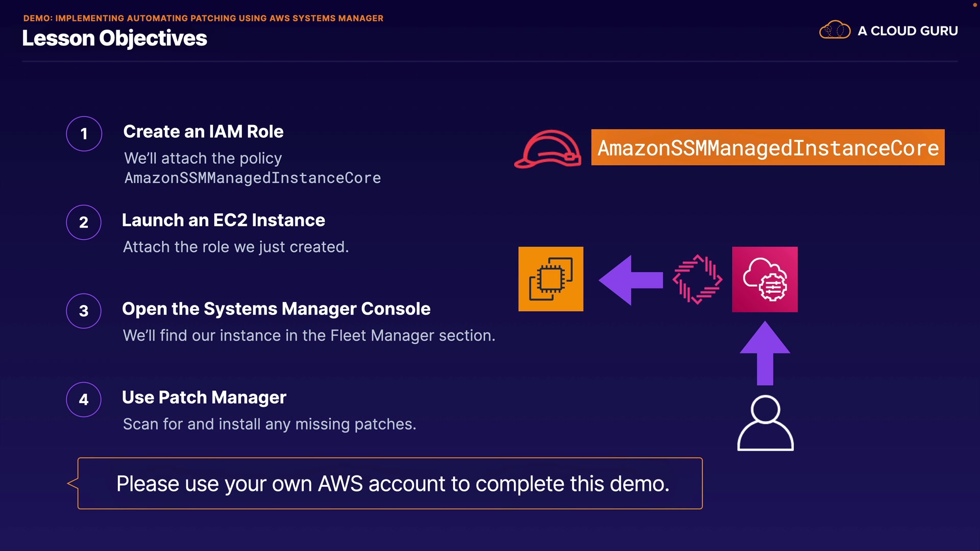The width and height of the screenshot is (980, 551).
Task: Click the 'Use Patch Manager' heading
Action: pyautogui.click(x=204, y=397)
